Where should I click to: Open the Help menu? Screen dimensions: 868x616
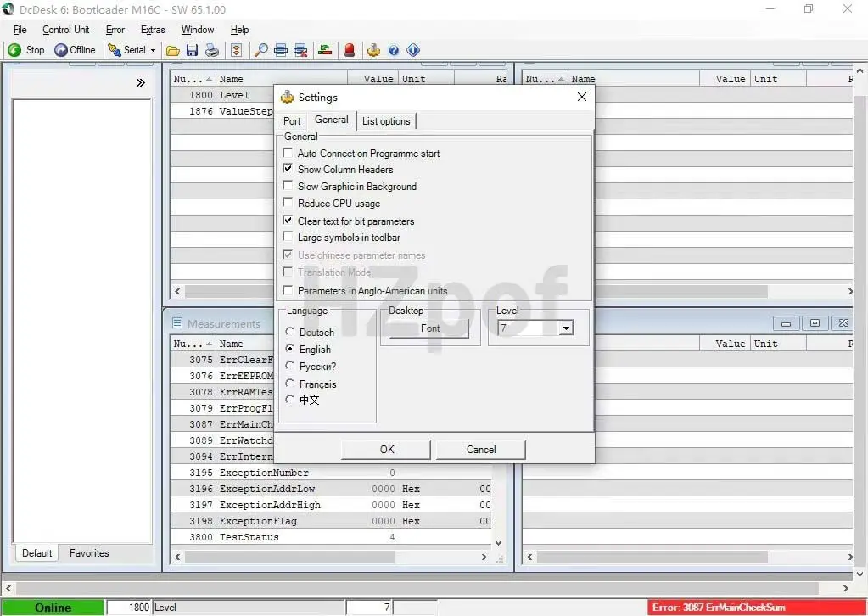pyautogui.click(x=239, y=30)
